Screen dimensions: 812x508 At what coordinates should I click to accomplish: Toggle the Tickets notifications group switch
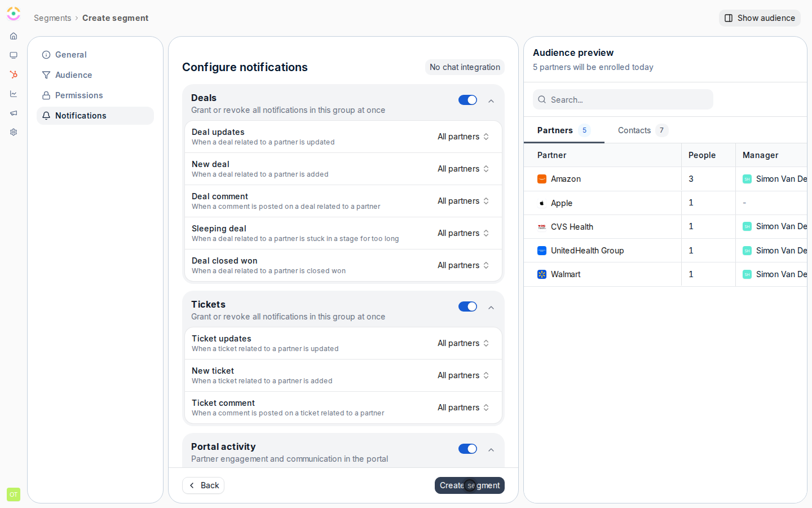[x=467, y=306]
